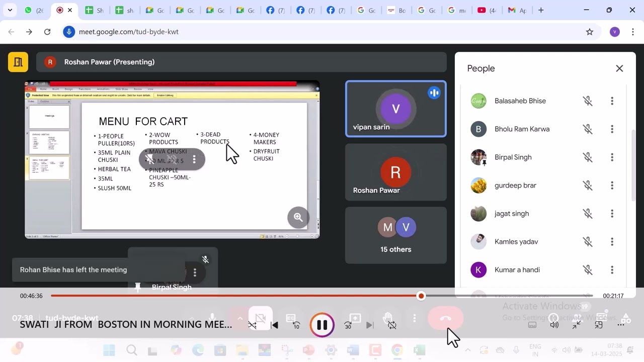The height and width of the screenshot is (362, 644).
Task: Open File Explorer from the taskbar
Action: [x=242, y=350]
